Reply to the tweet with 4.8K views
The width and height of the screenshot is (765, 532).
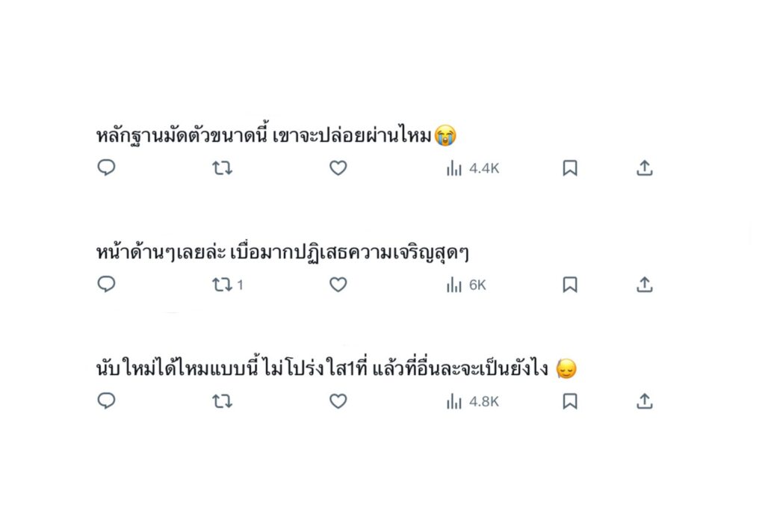point(107,401)
